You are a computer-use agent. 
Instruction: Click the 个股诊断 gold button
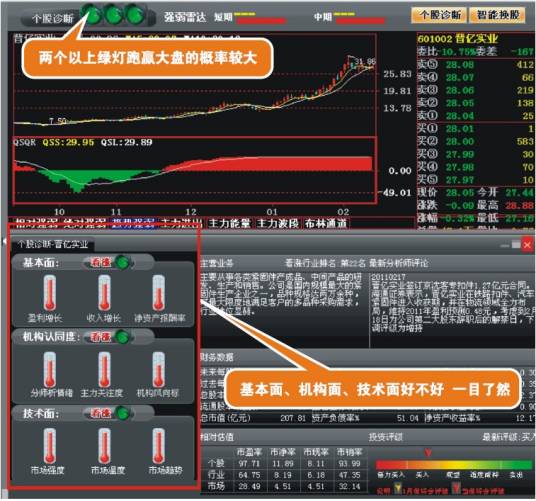(x=440, y=15)
